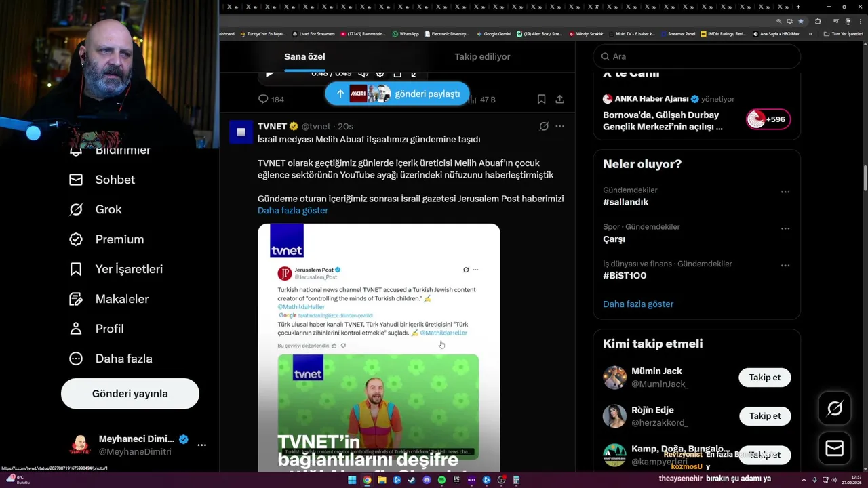Open Spotify from the taskbar
Screen dimensions: 868x488
pyautogui.click(x=441, y=480)
